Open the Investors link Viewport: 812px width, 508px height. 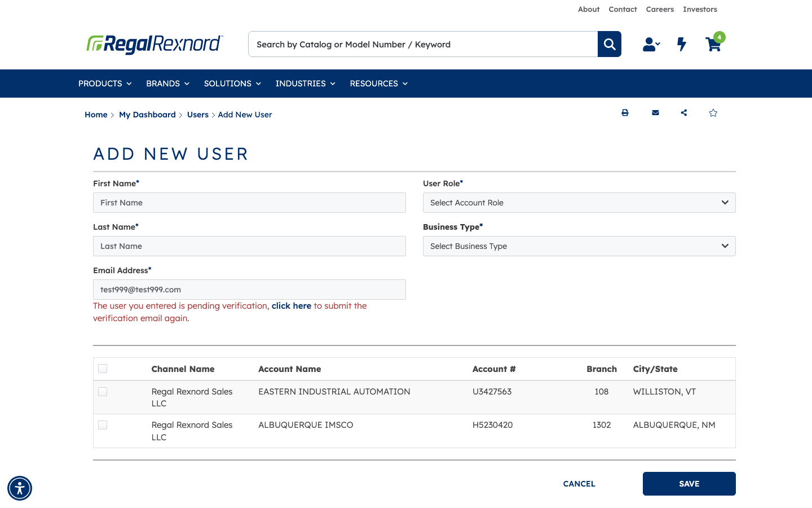(x=700, y=10)
